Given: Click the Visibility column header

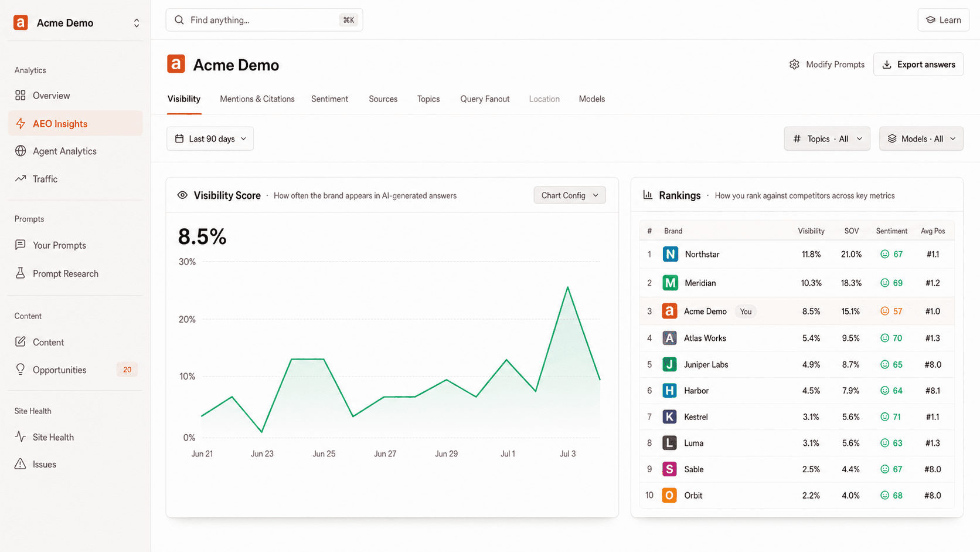Looking at the screenshot, I should (811, 231).
